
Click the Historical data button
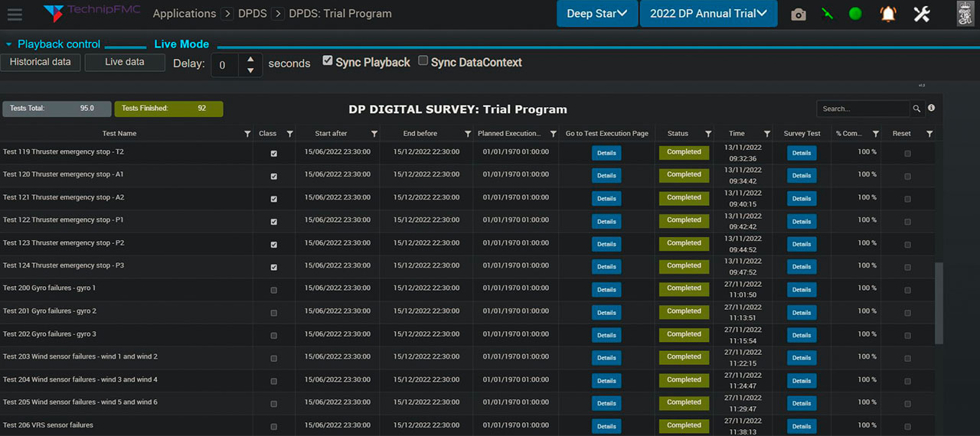(40, 62)
